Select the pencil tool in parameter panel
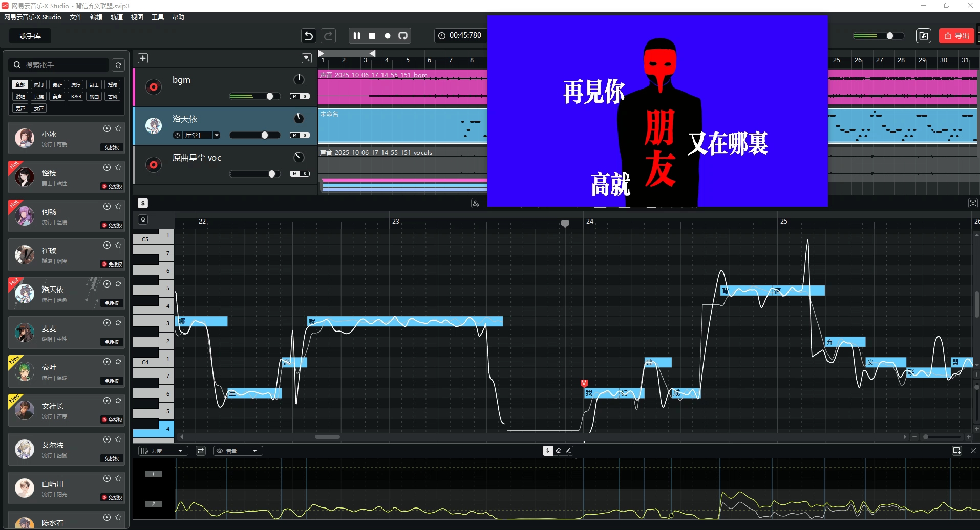Image resolution: width=980 pixels, height=530 pixels. click(568, 451)
